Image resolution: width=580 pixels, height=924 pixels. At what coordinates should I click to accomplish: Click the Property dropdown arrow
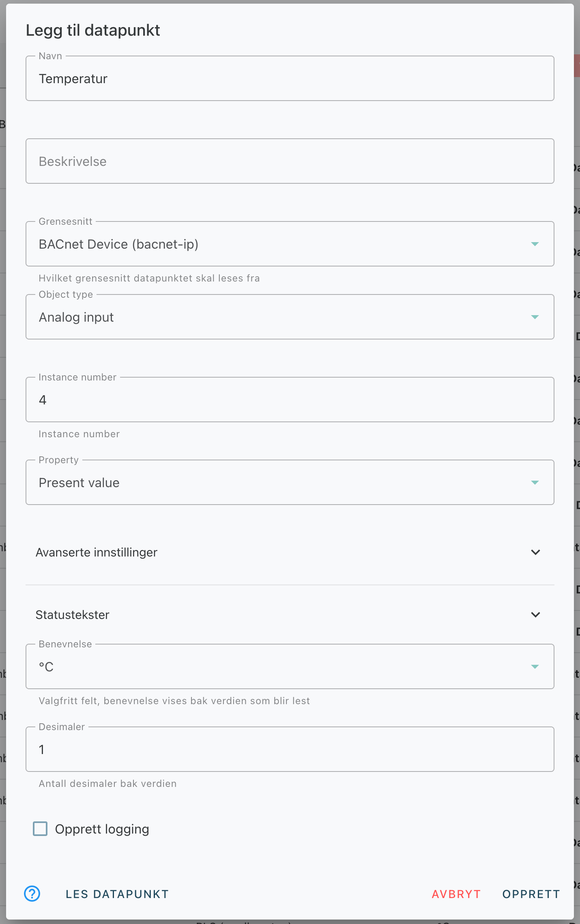pos(535,482)
